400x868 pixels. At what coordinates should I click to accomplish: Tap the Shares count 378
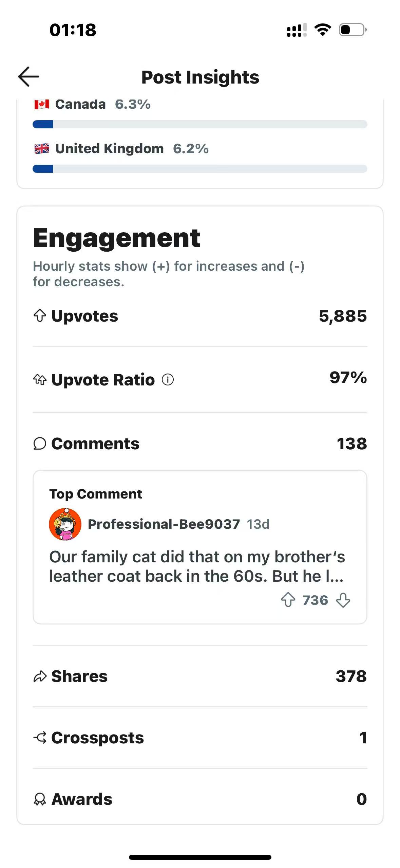(351, 676)
